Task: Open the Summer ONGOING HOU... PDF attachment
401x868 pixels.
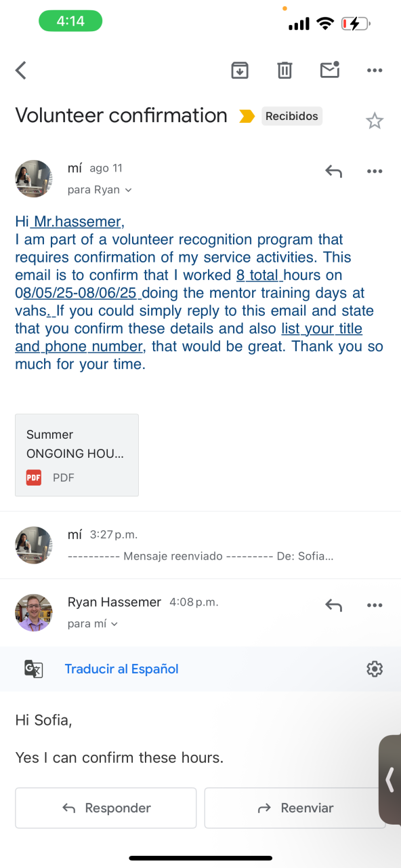Action: [x=77, y=455]
